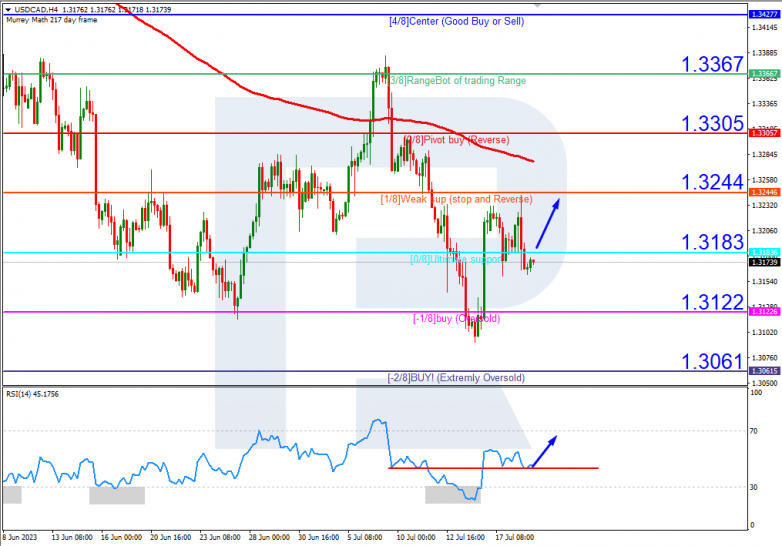The width and height of the screenshot is (782, 546).
Task: Click the 1.34145 price scale value
Action: point(765,27)
